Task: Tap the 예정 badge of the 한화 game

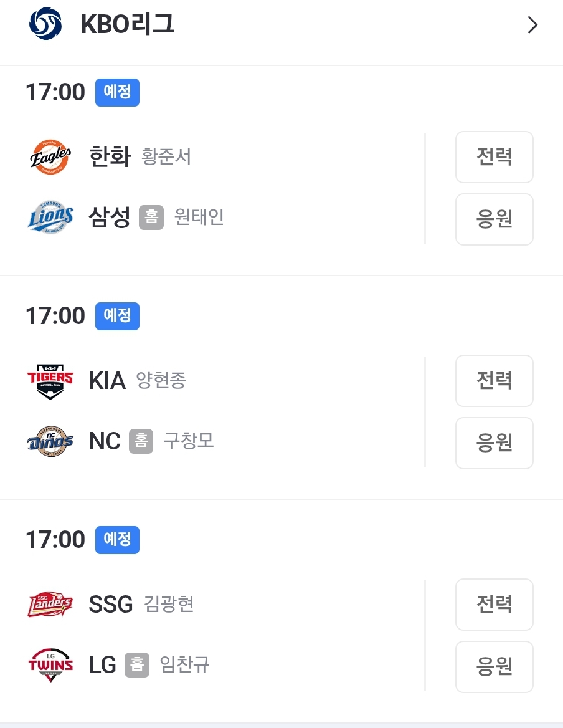Action: [117, 92]
